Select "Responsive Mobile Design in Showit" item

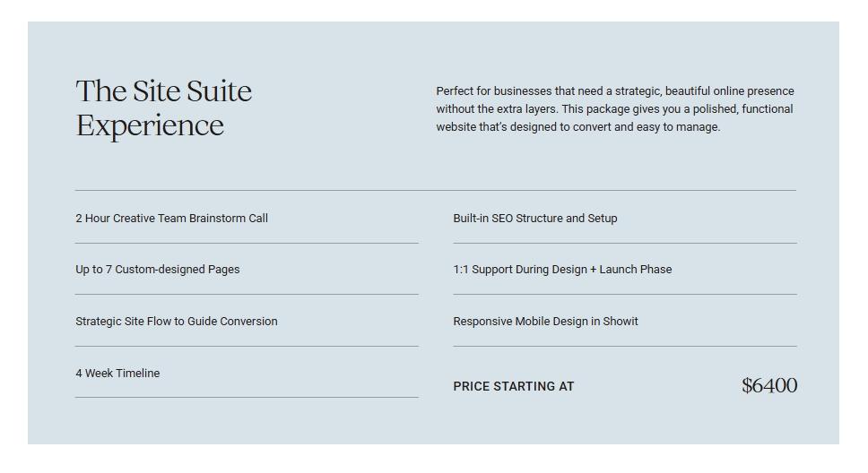pos(545,322)
